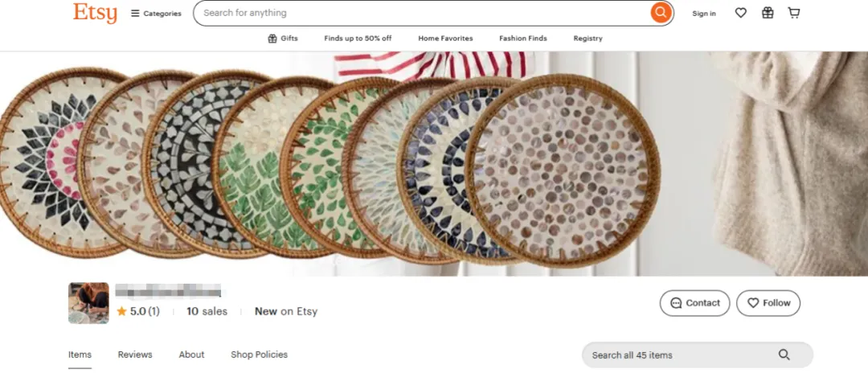Select the Items tab
This screenshot has height=381, width=868.
coord(80,354)
